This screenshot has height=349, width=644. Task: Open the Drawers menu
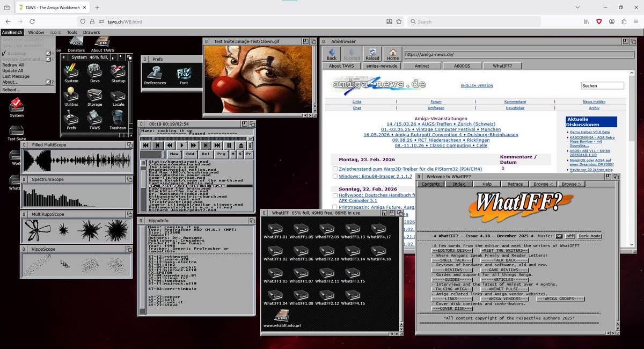point(91,32)
